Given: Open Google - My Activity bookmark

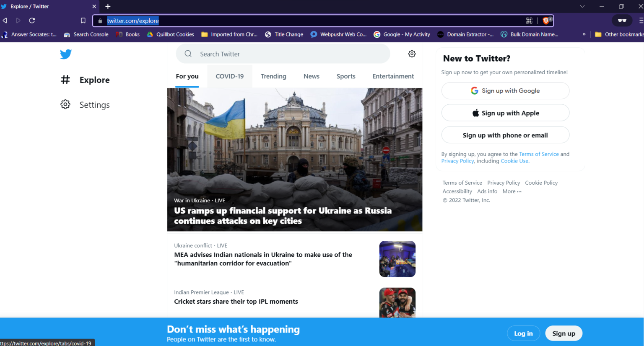Looking at the screenshot, I should (402, 34).
